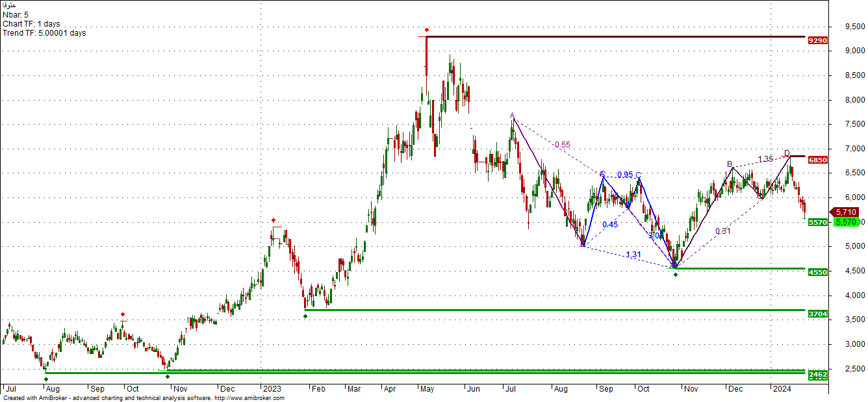Click the red diamond above the May peak
Image resolution: width=868 pixels, height=402 pixels.
click(426, 30)
